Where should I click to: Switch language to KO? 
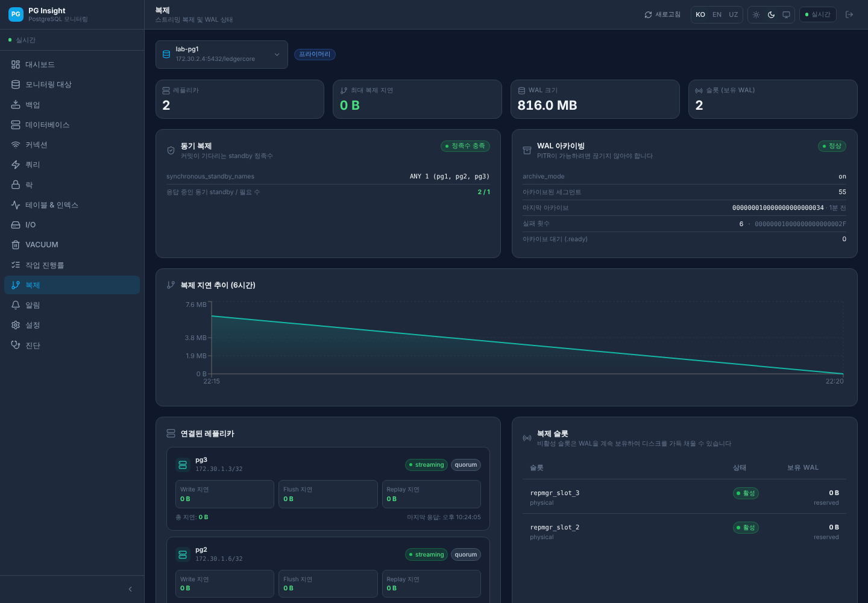[700, 14]
